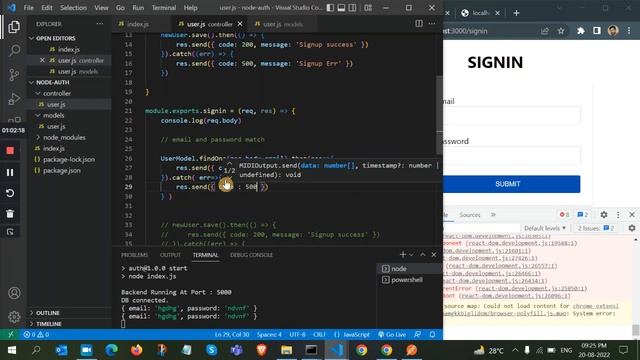Open the Search view in activity bar
Viewport: 640px width, 360px height.
click(x=14, y=50)
